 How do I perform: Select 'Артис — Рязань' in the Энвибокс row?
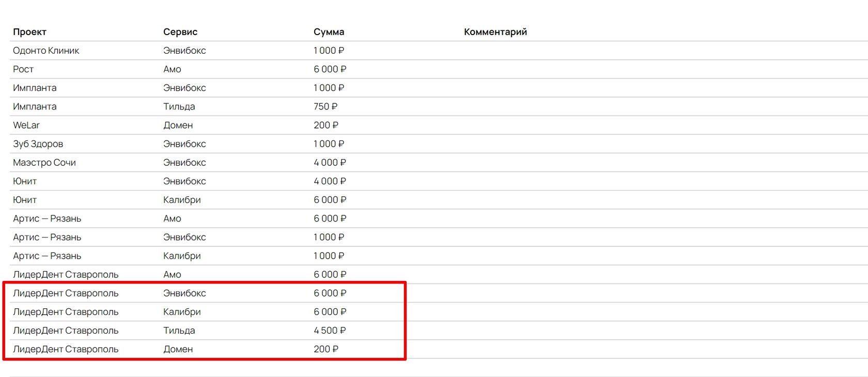(x=47, y=237)
